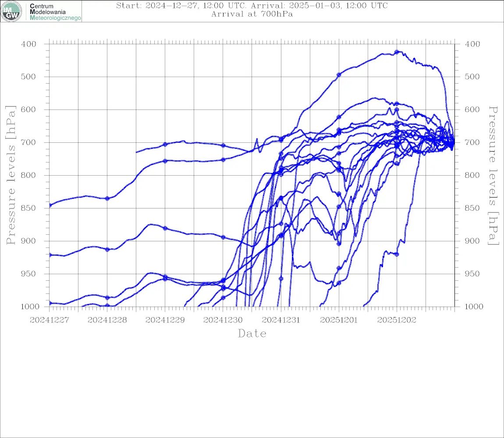Click the right axis 850 tick label
The height and width of the screenshot is (438, 504).
tap(472, 208)
